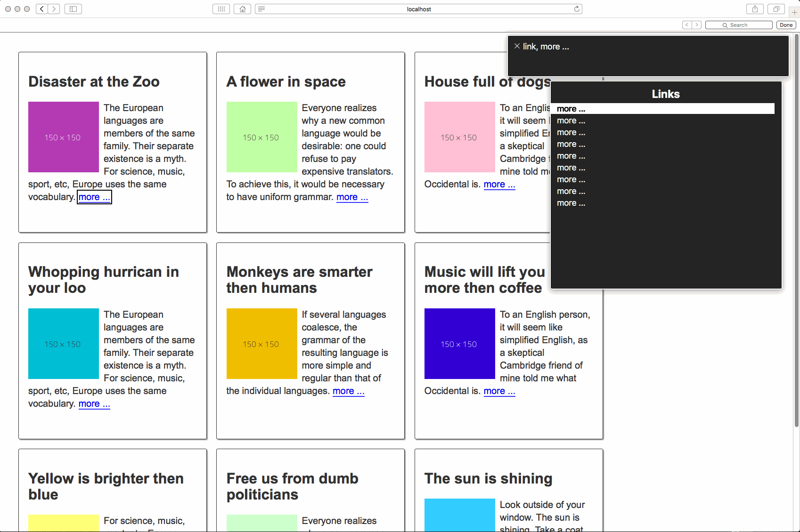Click the Disaster at the Zoo heading
This screenshot has width=800, height=532.
[x=94, y=81]
